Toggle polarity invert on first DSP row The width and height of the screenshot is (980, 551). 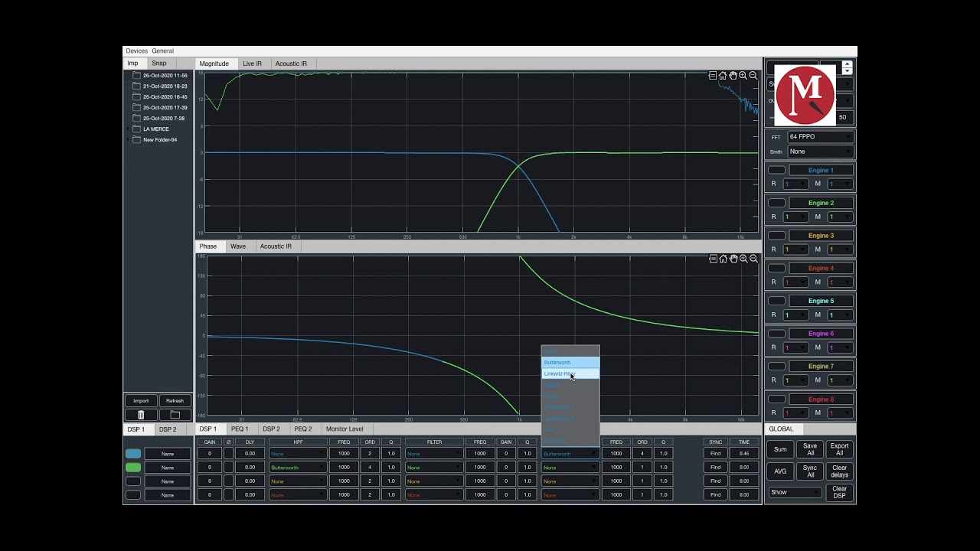[x=228, y=453]
